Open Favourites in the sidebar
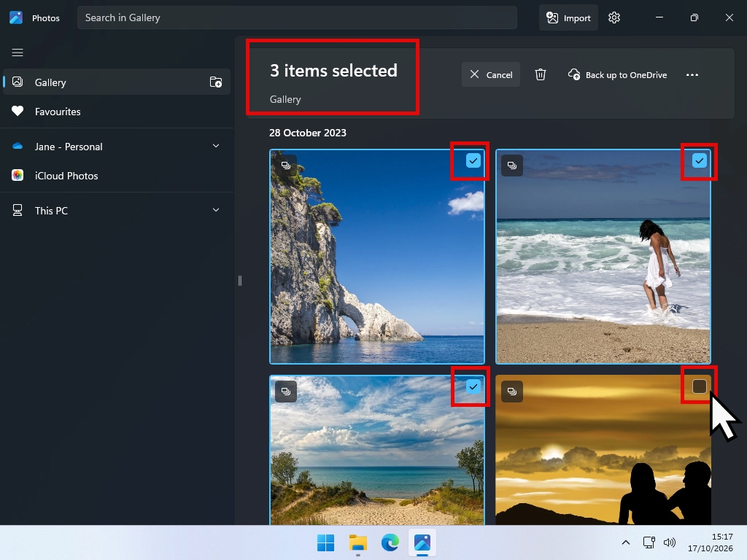The height and width of the screenshot is (560, 747). click(x=117, y=112)
